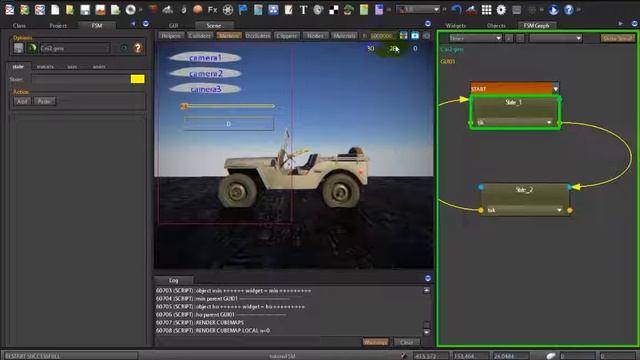Screen dimensions: 640x360
Task: Open the first dropdown in FSM Graph toolbar
Action: 476,38
